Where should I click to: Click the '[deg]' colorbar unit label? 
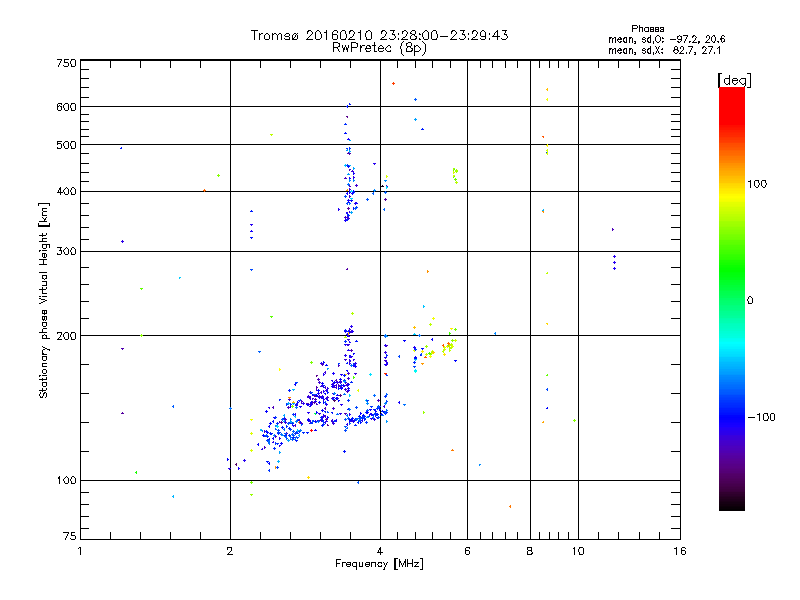point(734,81)
